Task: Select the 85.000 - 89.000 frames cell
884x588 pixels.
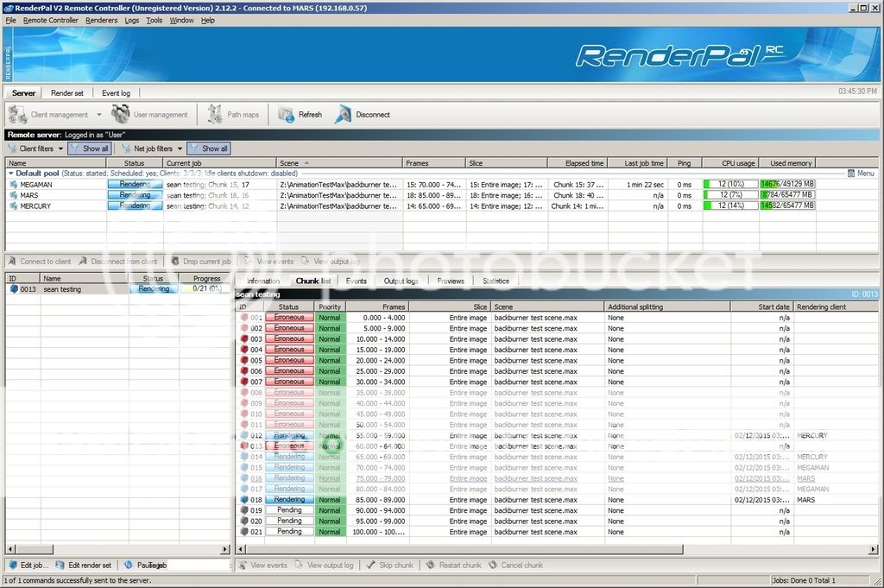Action: click(x=380, y=499)
